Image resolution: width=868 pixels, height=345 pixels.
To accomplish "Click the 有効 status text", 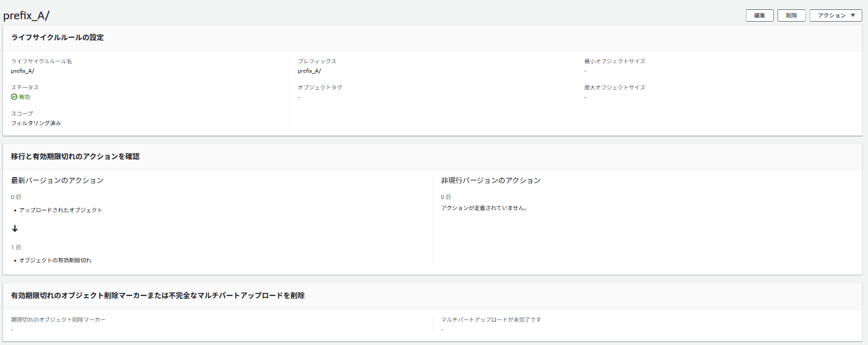I will [x=24, y=97].
